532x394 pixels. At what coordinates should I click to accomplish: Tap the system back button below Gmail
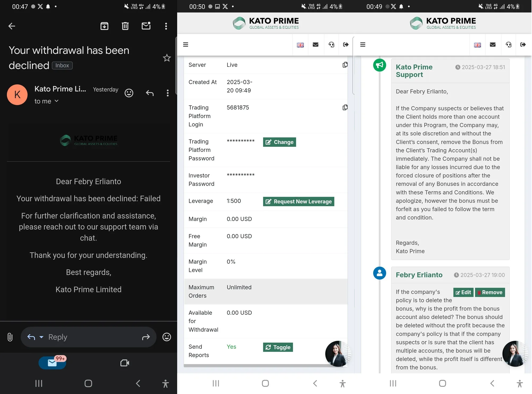pyautogui.click(x=138, y=383)
